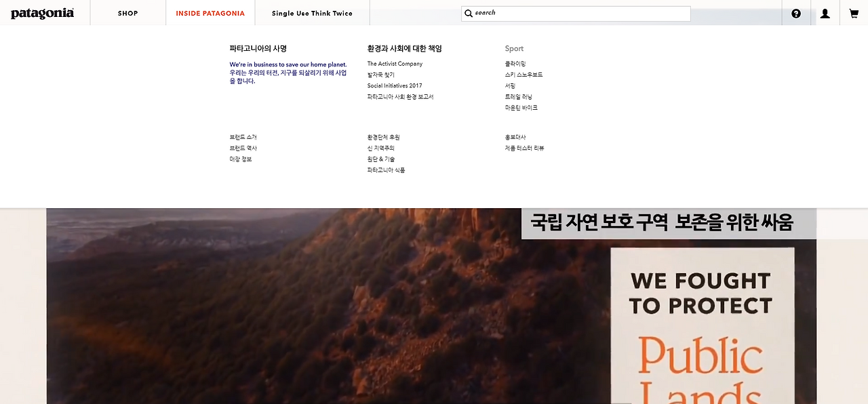
Task: Open the SHOP menu
Action: (x=127, y=14)
